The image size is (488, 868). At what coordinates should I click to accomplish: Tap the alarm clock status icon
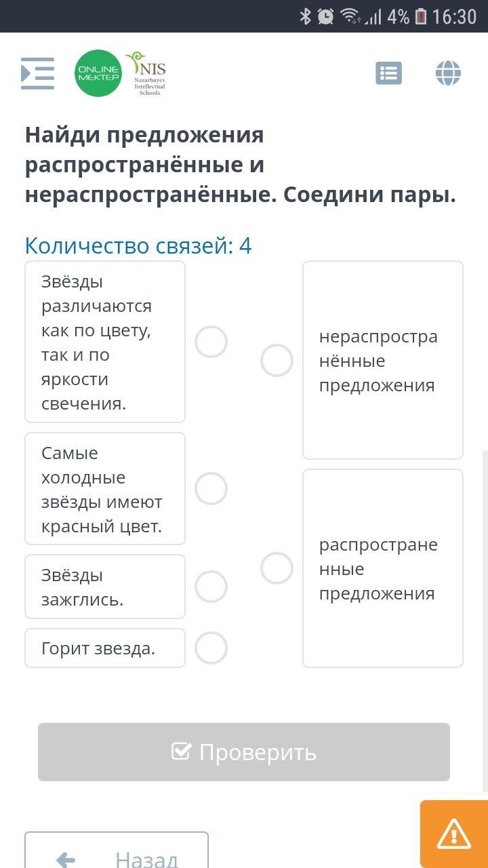326,16
